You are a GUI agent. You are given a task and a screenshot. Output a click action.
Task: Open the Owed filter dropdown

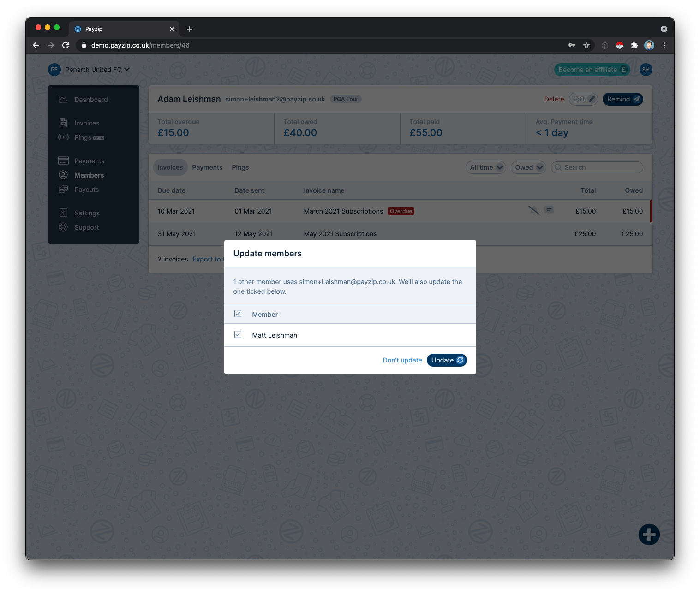tap(528, 167)
